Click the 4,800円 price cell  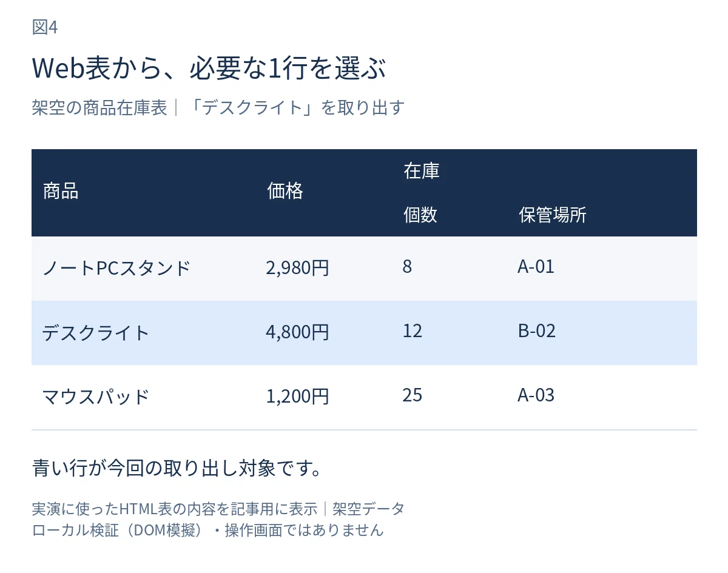pyautogui.click(x=297, y=332)
